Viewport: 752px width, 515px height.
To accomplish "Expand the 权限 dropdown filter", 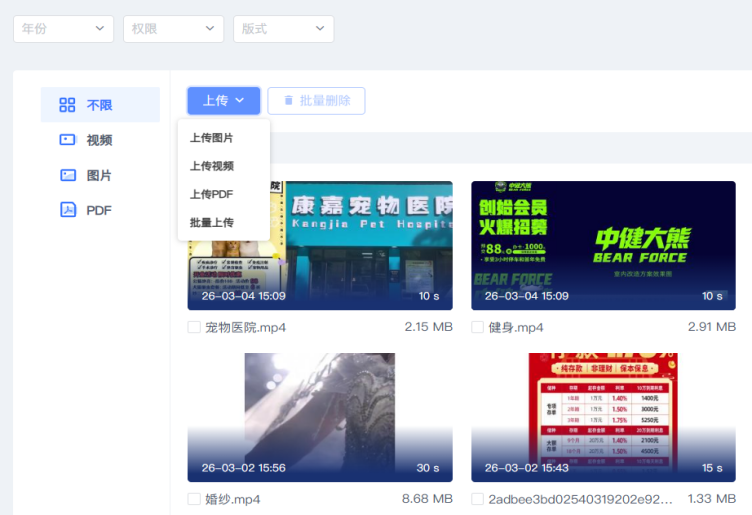I will coord(173,29).
